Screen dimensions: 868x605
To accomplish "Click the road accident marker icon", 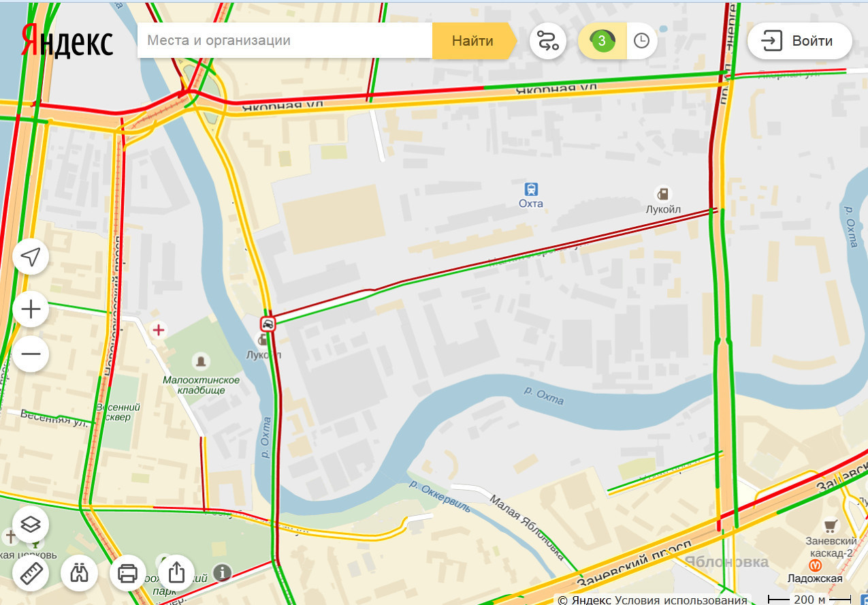I will click(268, 323).
